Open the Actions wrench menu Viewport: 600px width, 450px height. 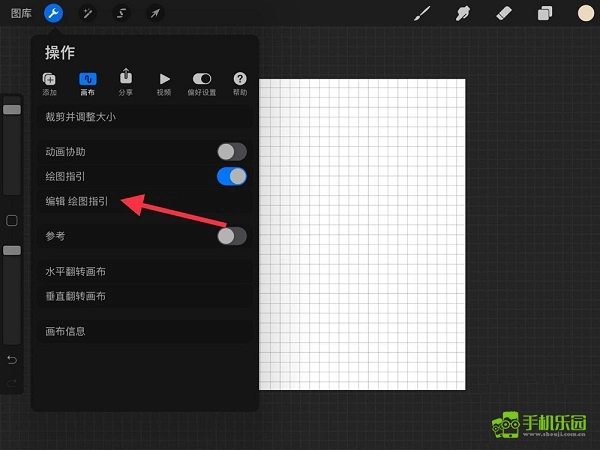coord(53,13)
